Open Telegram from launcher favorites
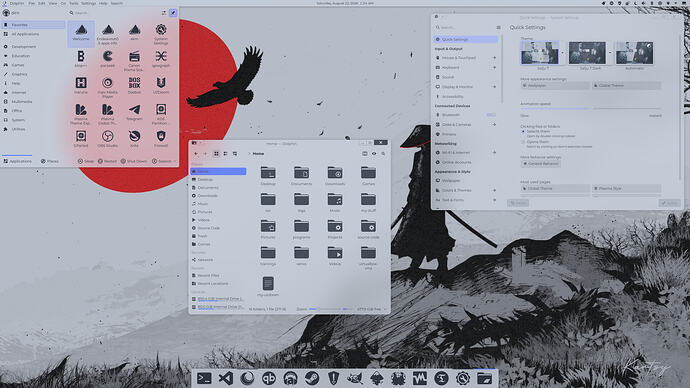Image resolution: width=690 pixels, height=388 pixels. [134, 112]
